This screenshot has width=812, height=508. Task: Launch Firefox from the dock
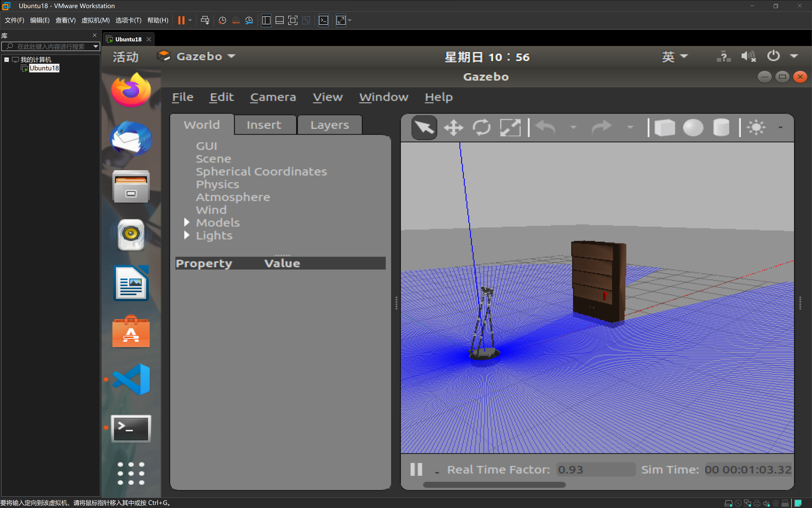pos(131,90)
